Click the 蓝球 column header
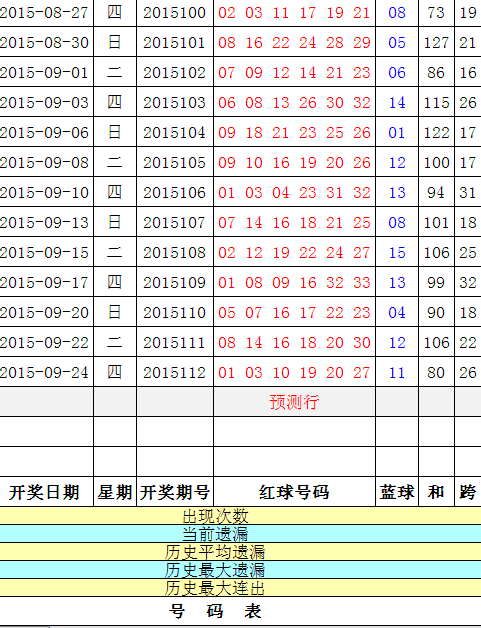 (397, 492)
